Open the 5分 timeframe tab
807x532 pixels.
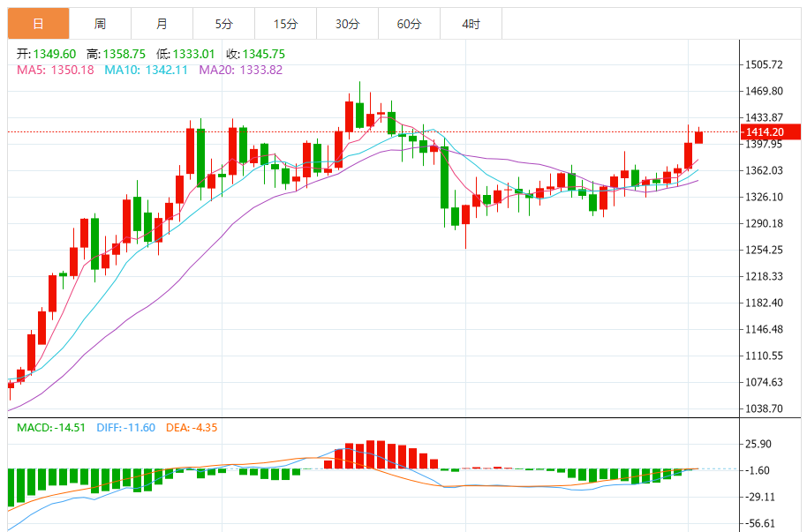224,24
